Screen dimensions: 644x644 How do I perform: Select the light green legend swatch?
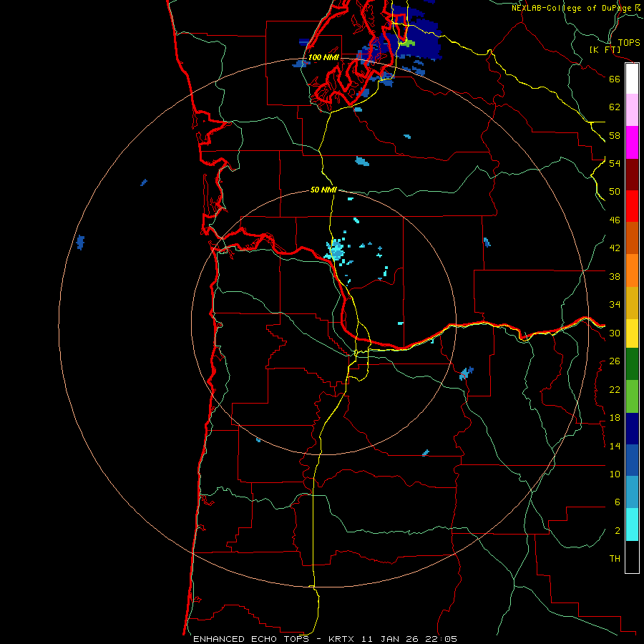[x=632, y=396]
